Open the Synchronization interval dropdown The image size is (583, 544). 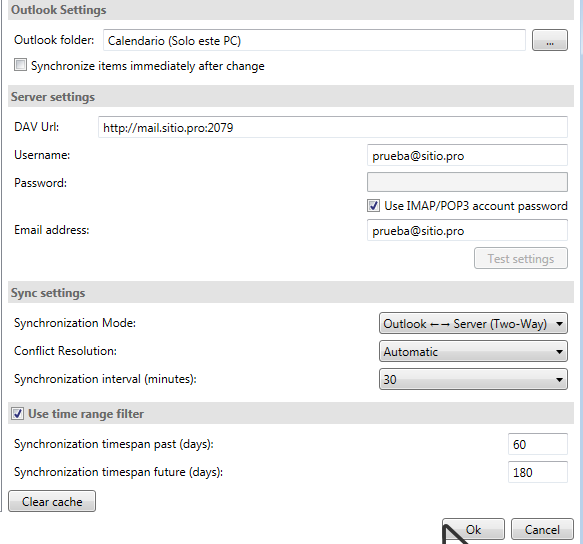[x=473, y=379]
